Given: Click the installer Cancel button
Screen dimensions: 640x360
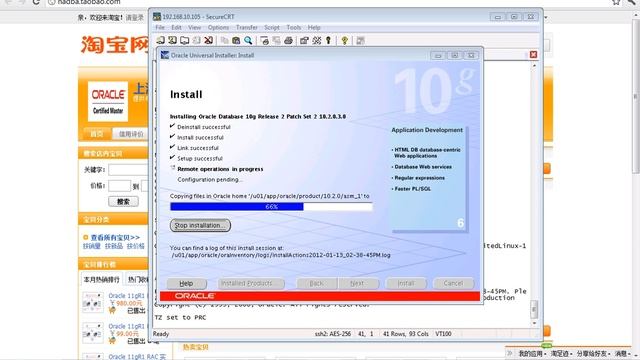Looking at the screenshot, I should tap(453, 283).
